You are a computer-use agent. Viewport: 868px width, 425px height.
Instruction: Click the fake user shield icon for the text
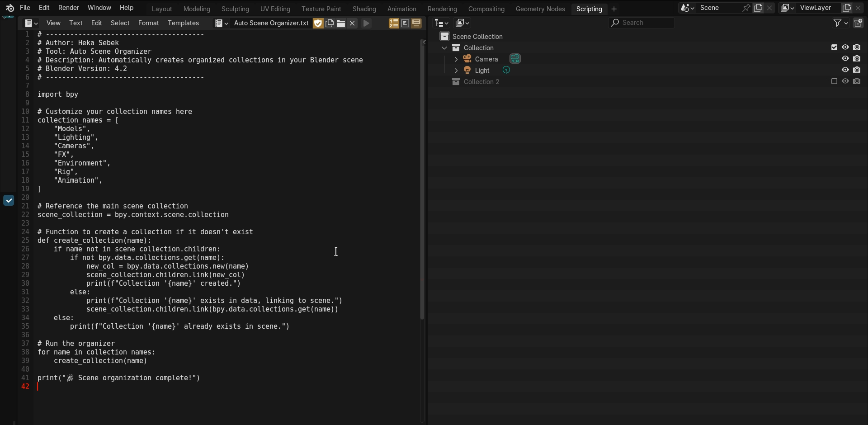(318, 23)
